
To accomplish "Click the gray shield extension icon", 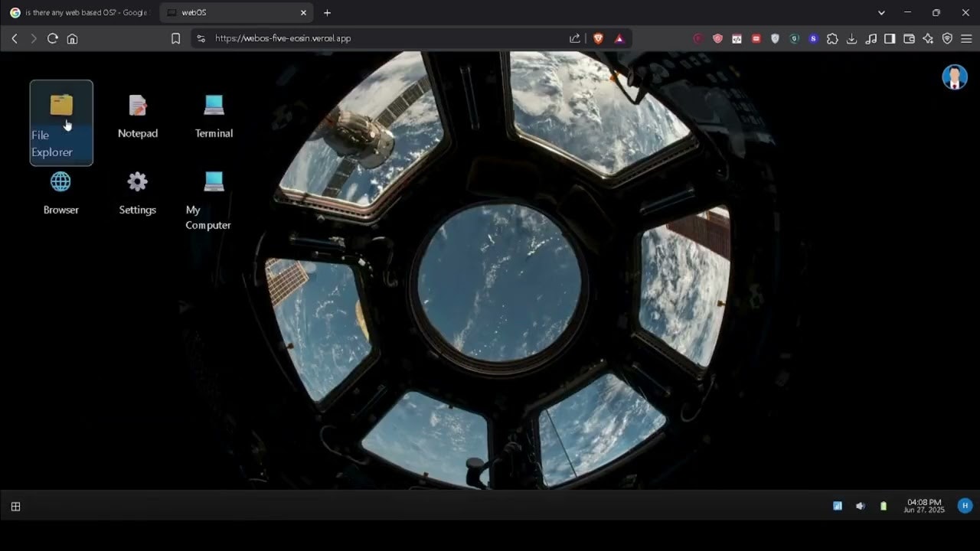I will (x=775, y=38).
